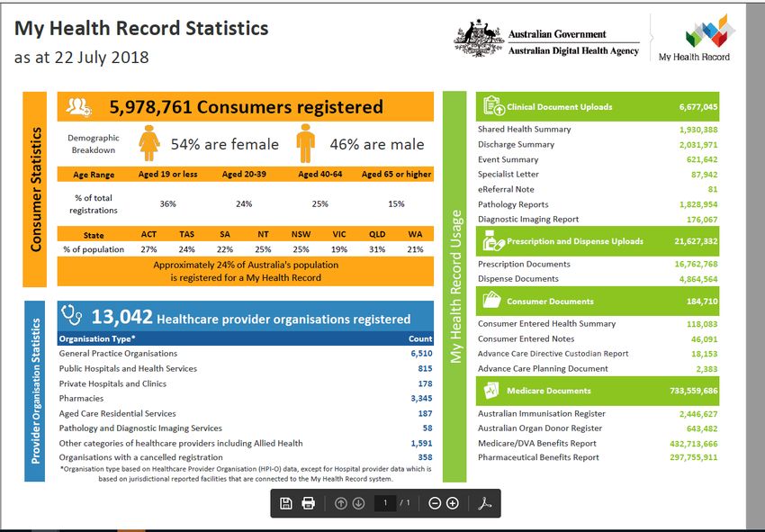Click the 'VIC' state header
This screenshot has height=532, width=765.
point(339,234)
